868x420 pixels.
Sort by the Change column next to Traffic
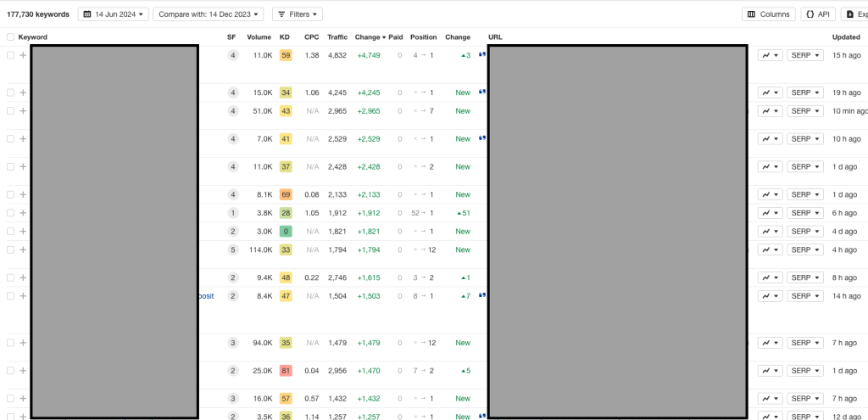(x=370, y=37)
